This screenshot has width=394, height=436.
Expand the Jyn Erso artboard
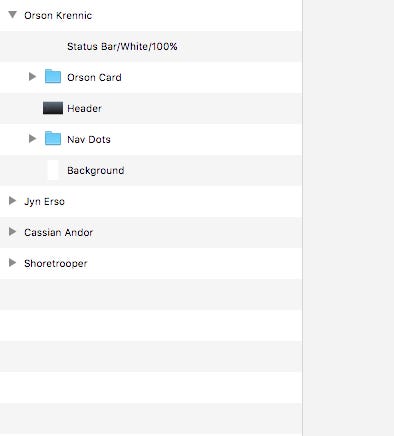(12, 201)
